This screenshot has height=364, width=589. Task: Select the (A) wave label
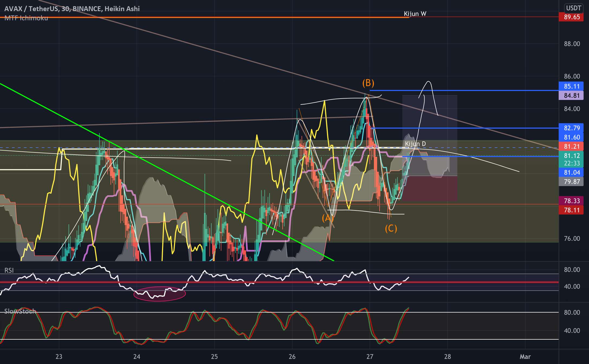tap(328, 218)
